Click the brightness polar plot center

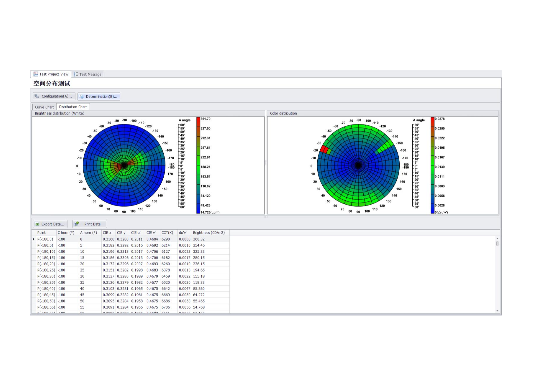click(124, 165)
